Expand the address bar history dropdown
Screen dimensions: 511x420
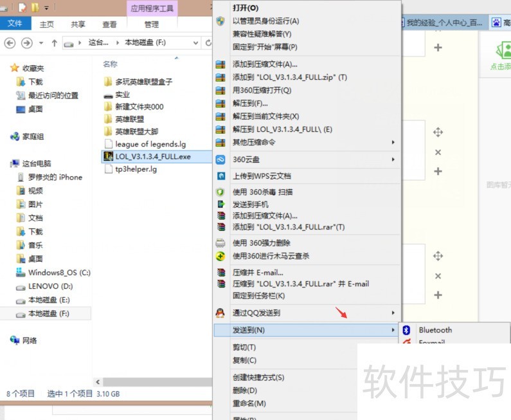click(195, 42)
